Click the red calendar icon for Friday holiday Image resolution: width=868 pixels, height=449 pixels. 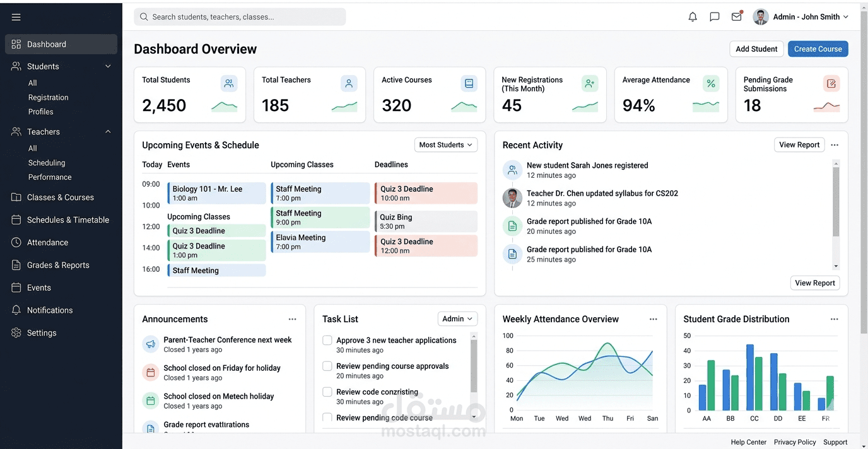click(150, 373)
